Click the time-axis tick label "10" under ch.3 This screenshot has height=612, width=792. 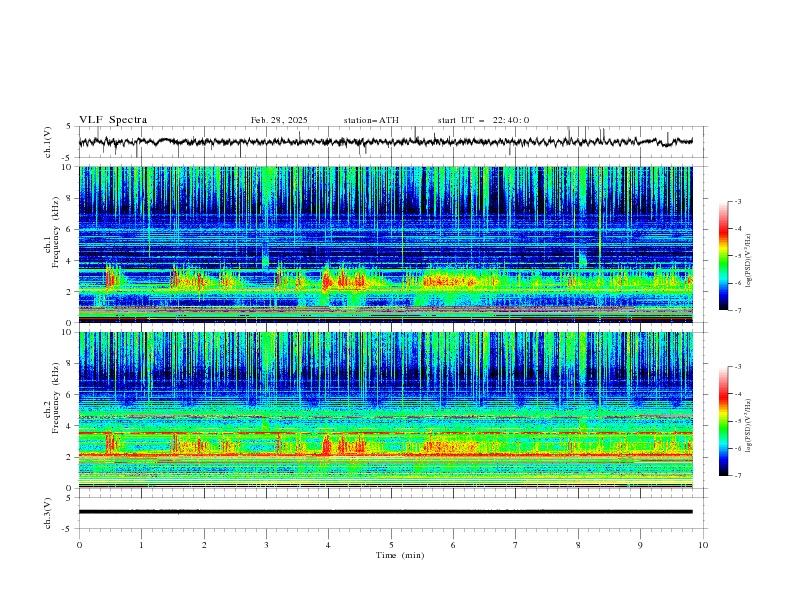(703, 545)
